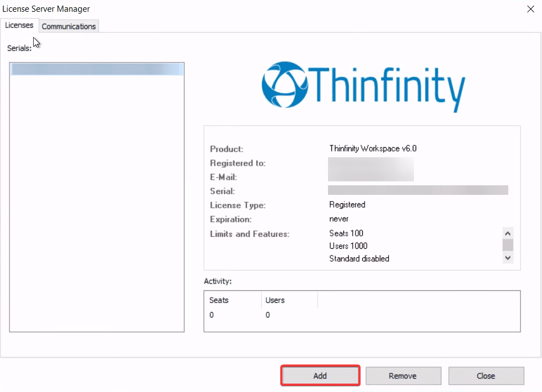Click the scroll up arrow in Limits and Features
The width and height of the screenshot is (542, 392).
507,233
